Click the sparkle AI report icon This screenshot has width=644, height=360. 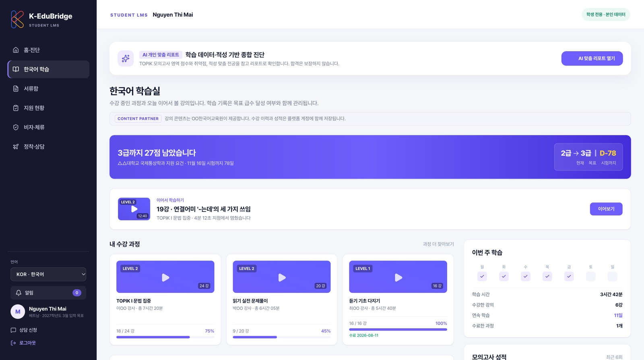(x=126, y=58)
